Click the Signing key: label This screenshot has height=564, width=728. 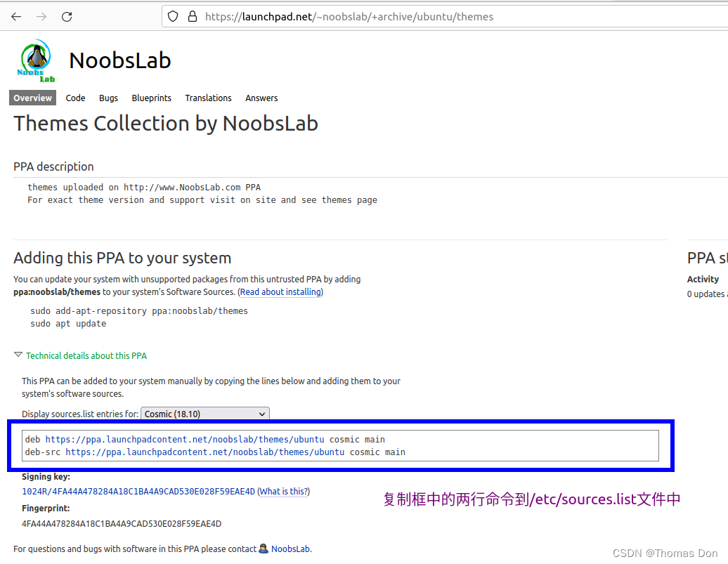pyautogui.click(x=46, y=477)
